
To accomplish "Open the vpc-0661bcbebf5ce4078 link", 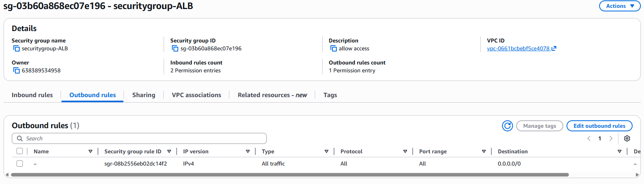I will pyautogui.click(x=518, y=48).
